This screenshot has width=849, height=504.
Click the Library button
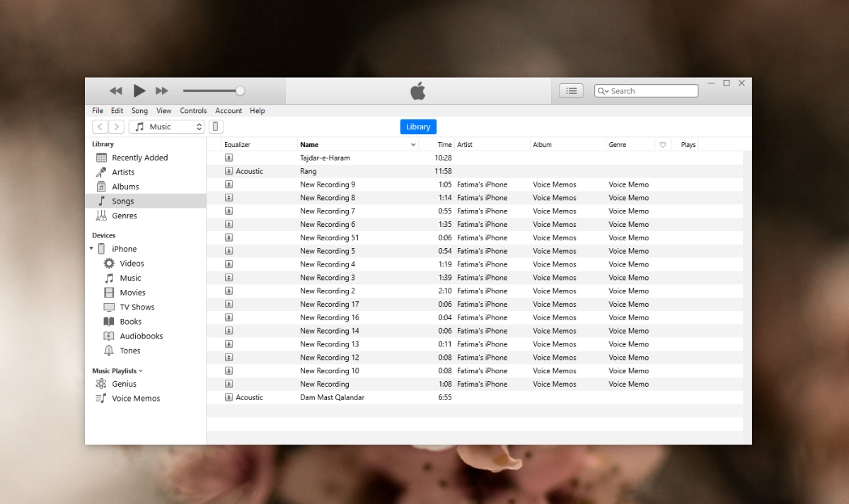coord(417,127)
